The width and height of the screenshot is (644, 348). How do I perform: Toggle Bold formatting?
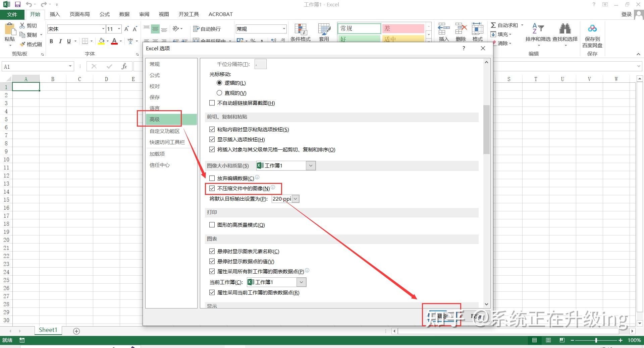pos(51,41)
